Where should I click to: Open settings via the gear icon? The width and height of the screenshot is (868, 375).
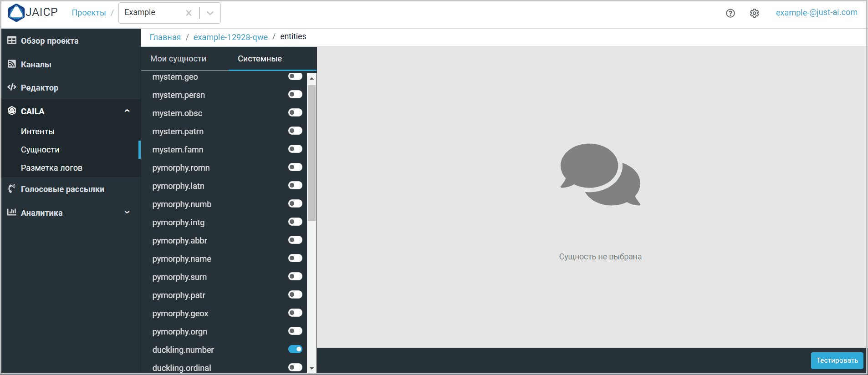click(x=755, y=13)
